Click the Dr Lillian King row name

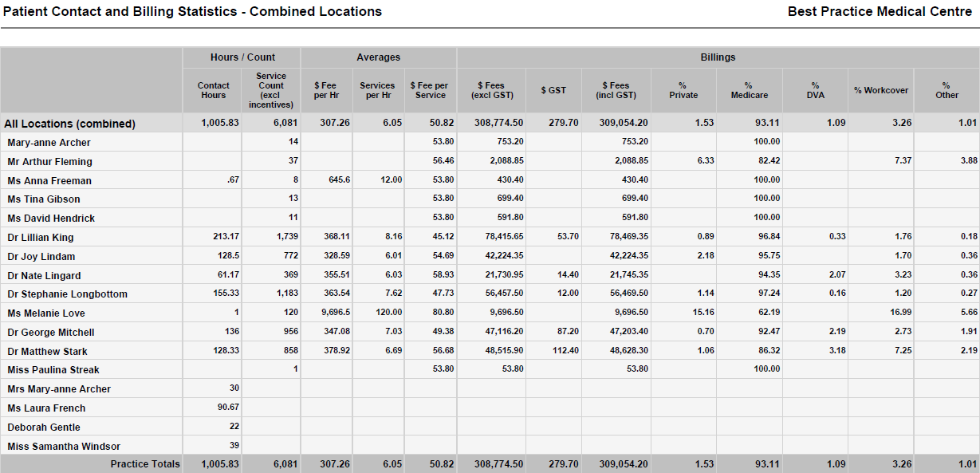click(40, 238)
